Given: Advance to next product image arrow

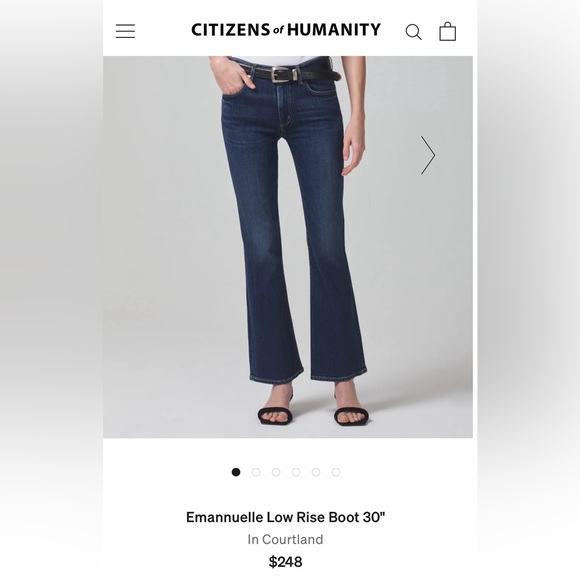Looking at the screenshot, I should (x=428, y=155).
